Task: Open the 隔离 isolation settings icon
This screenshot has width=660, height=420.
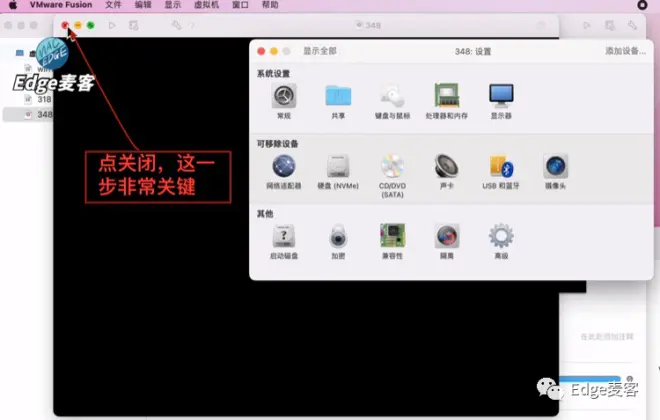Action: [x=447, y=236]
